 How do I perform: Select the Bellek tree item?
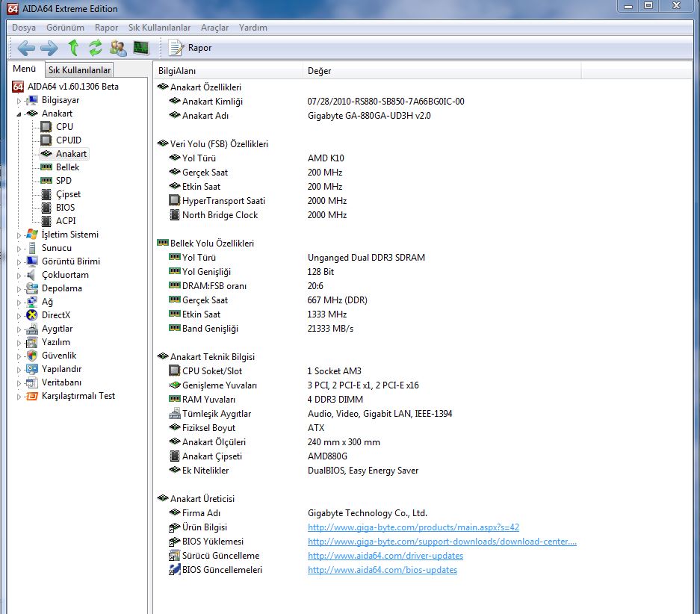(67, 167)
